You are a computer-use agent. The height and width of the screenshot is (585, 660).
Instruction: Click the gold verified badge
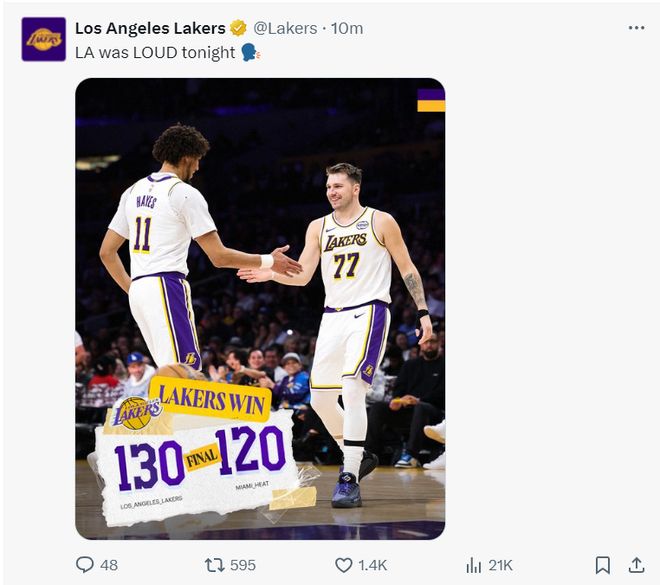pyautogui.click(x=238, y=28)
